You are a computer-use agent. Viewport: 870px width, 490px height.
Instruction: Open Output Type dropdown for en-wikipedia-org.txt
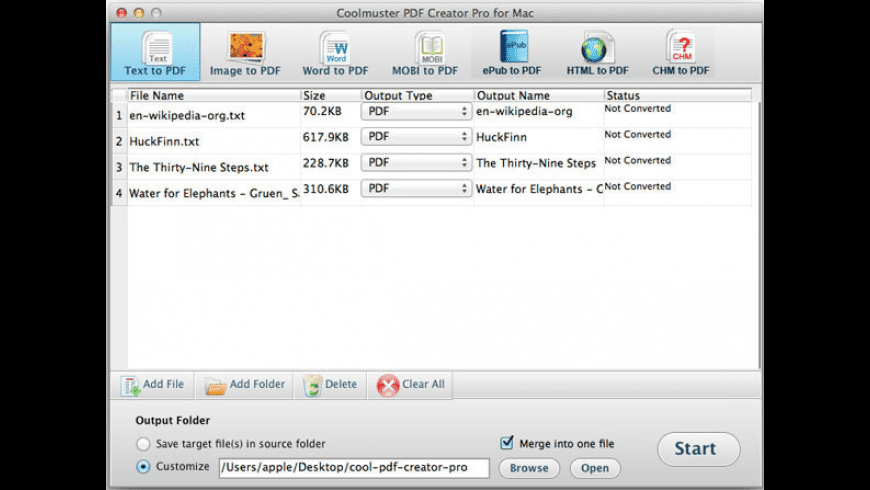click(416, 111)
